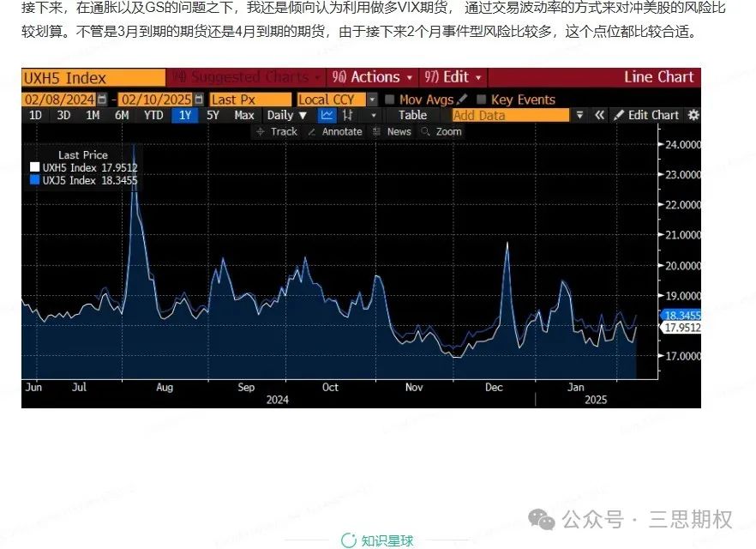
Task: Enable Key Events checkbox
Action: [x=481, y=100]
